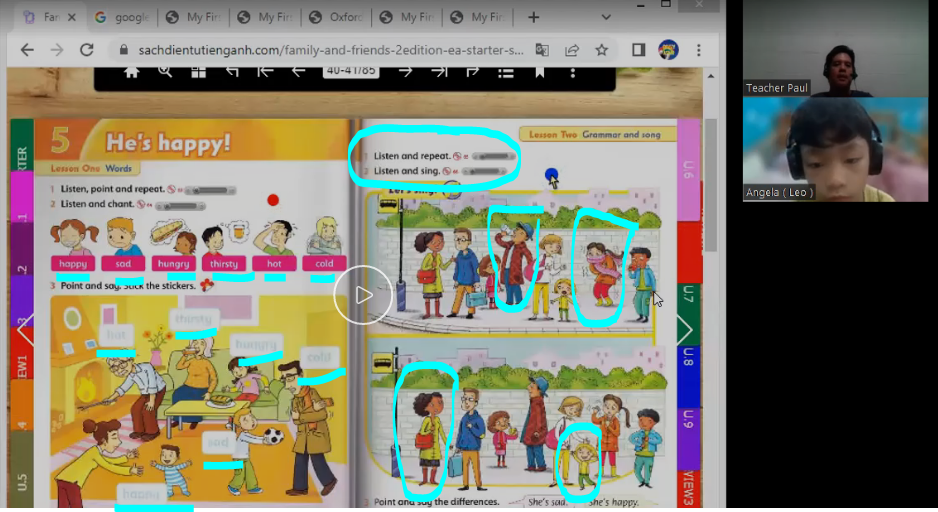Screen dimensions: 938x512
Task: Switch to the Oxford tab
Action: click(x=337, y=17)
